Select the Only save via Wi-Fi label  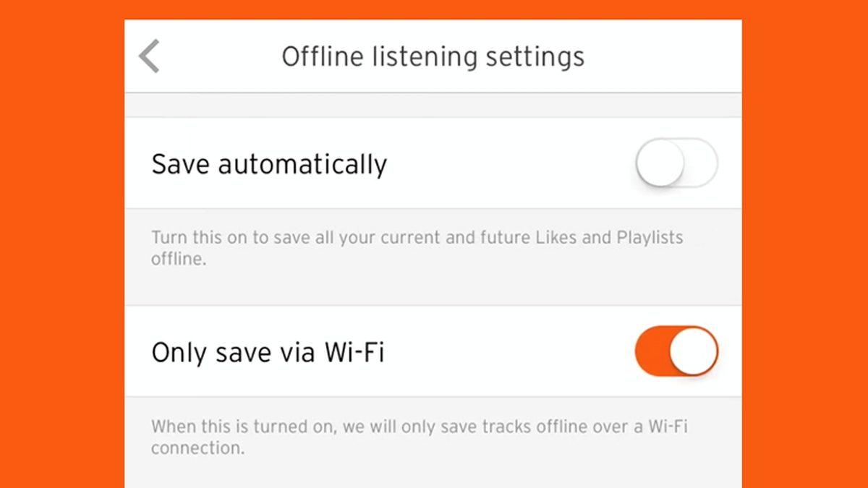coord(268,351)
